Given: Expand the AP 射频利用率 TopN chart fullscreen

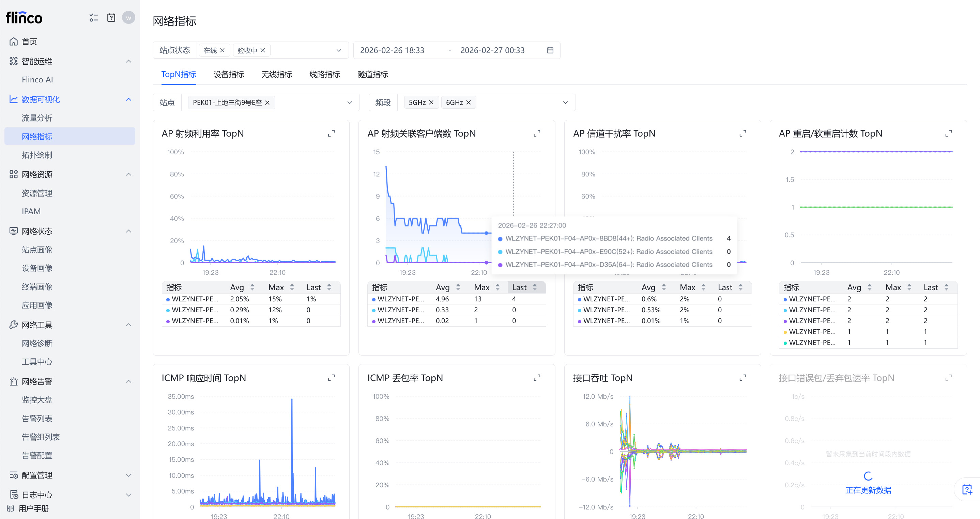Looking at the screenshot, I should click(x=331, y=133).
